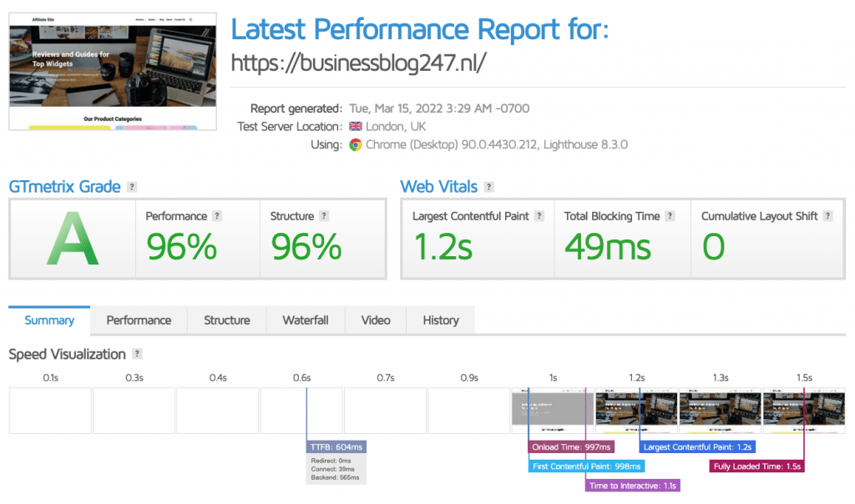Screen dimensions: 855x504
Task: Click the Chrome browser icon
Action: [355, 144]
